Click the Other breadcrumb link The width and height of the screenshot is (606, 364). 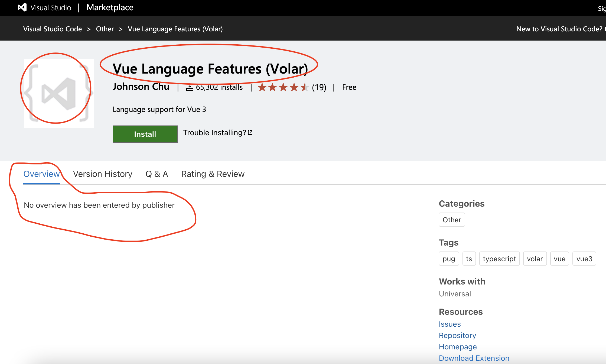click(105, 29)
